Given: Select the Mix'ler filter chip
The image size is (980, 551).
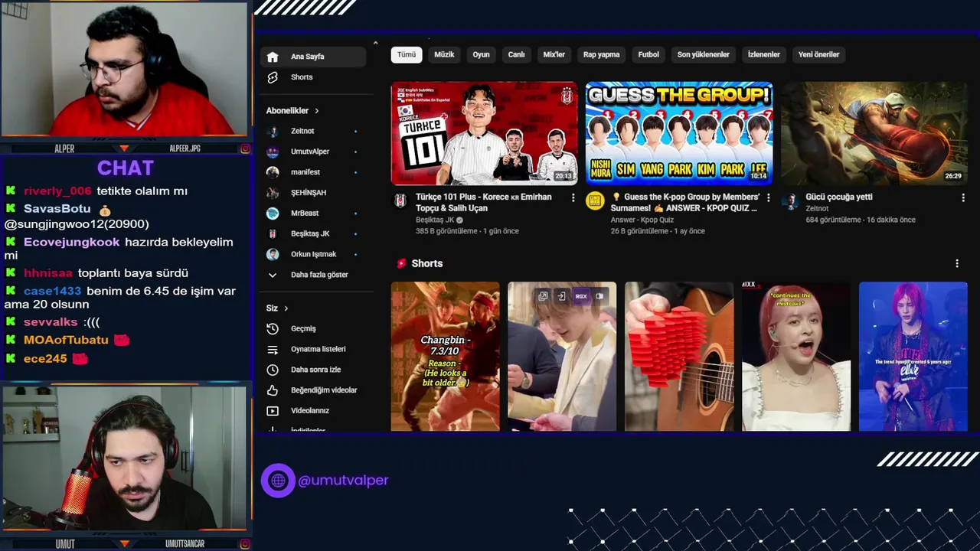Looking at the screenshot, I should pos(554,54).
